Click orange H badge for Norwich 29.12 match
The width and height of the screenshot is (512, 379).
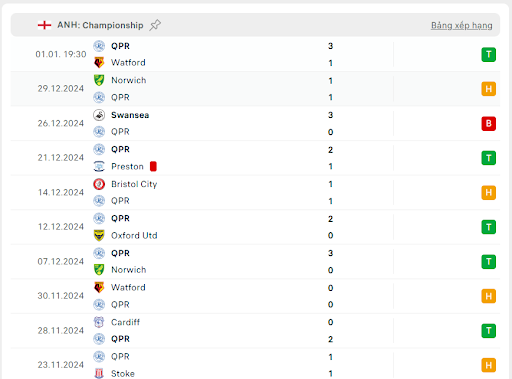click(x=489, y=89)
